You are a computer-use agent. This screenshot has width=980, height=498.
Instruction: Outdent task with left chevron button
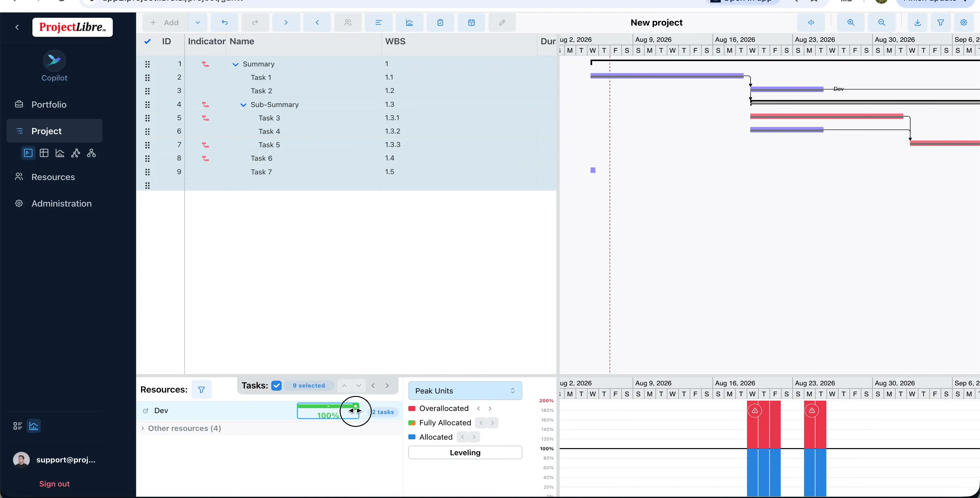317,22
